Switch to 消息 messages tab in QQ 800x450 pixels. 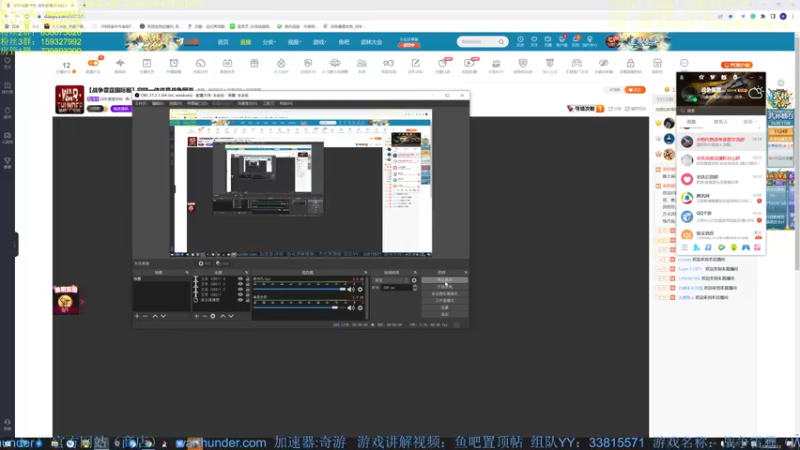691,122
